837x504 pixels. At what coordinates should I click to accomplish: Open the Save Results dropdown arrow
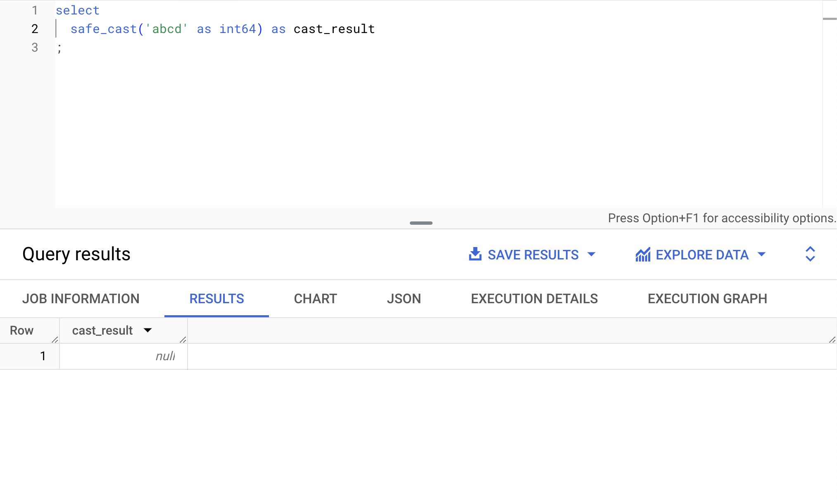tap(592, 254)
